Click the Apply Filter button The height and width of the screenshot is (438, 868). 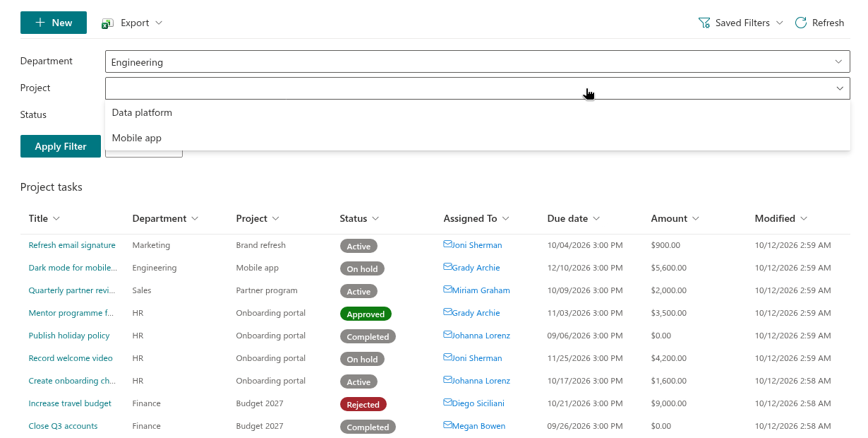point(61,146)
